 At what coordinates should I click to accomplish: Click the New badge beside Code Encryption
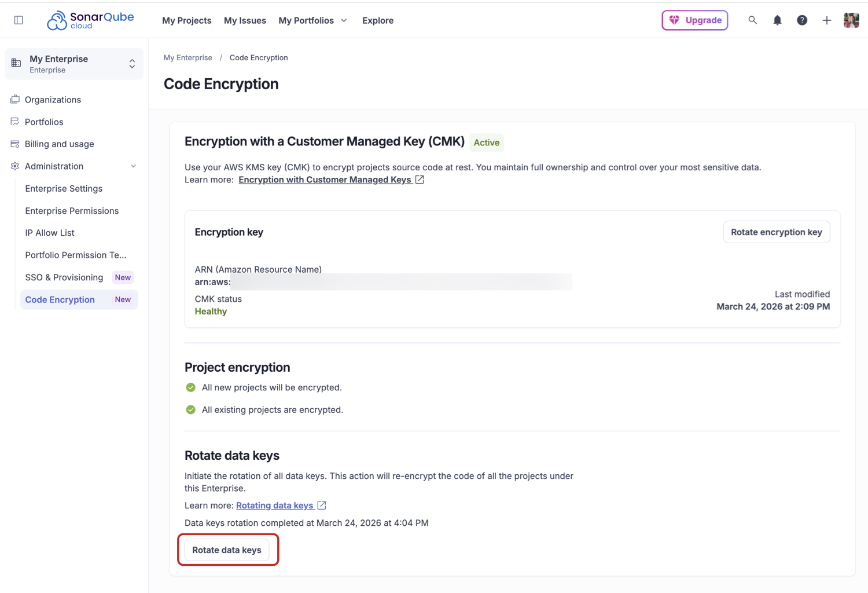123,299
